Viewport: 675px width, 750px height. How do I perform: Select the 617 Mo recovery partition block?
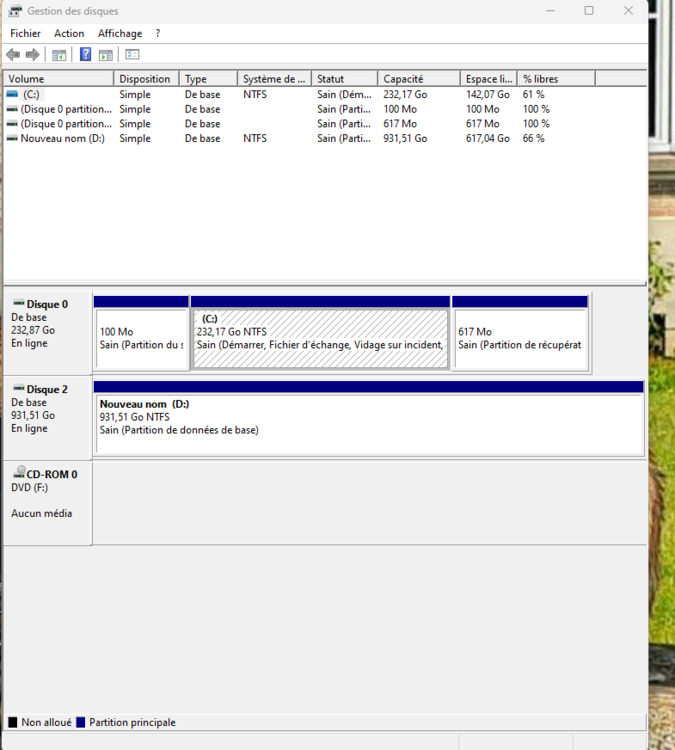tap(520, 339)
